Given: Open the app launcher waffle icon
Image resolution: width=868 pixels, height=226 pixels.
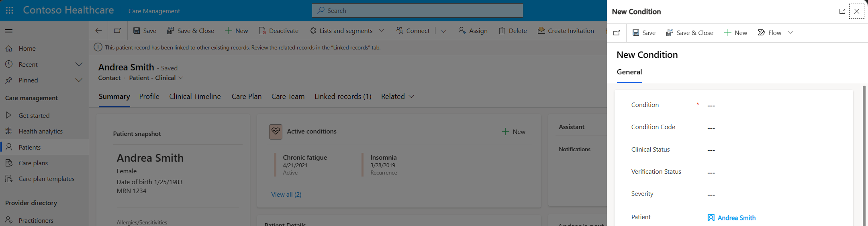Looking at the screenshot, I should coord(10,10).
